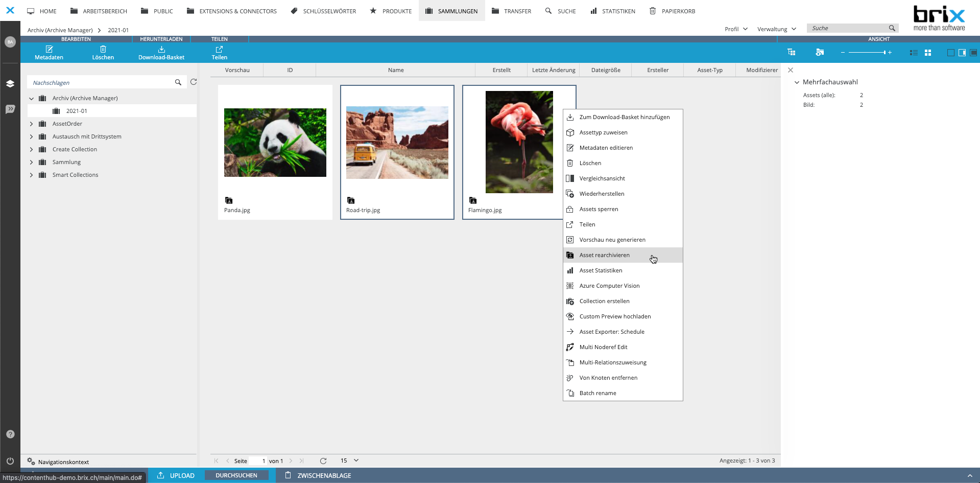Viewport: 980px width, 483px height.
Task: Go to first page in pager
Action: click(217, 461)
